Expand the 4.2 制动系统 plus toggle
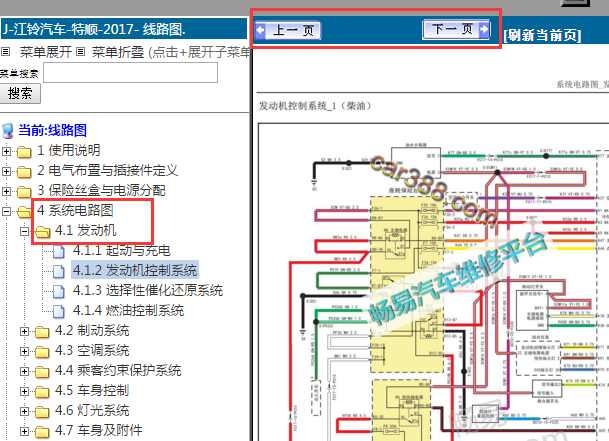The image size is (609, 441). [x=24, y=331]
